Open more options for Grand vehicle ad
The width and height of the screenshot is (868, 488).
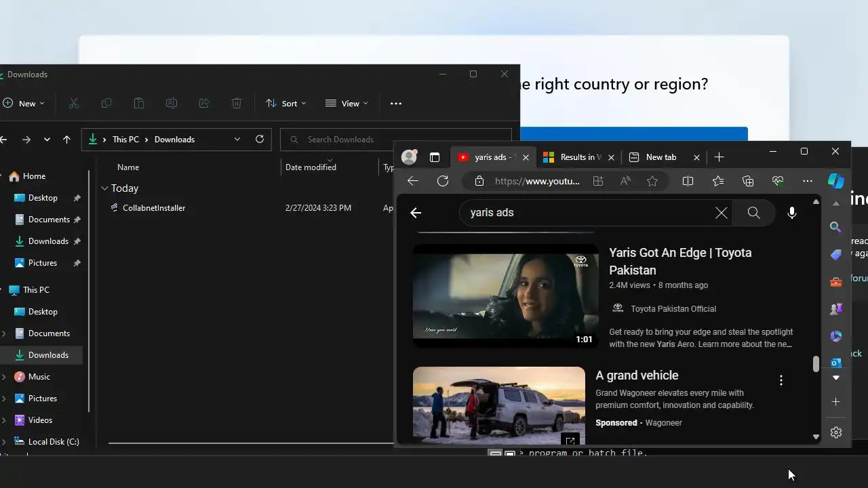tap(781, 380)
